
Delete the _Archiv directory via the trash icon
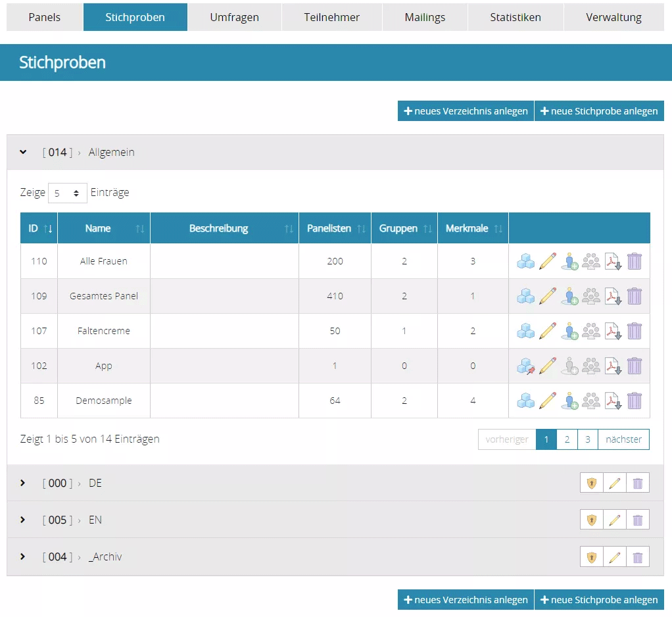[637, 557]
